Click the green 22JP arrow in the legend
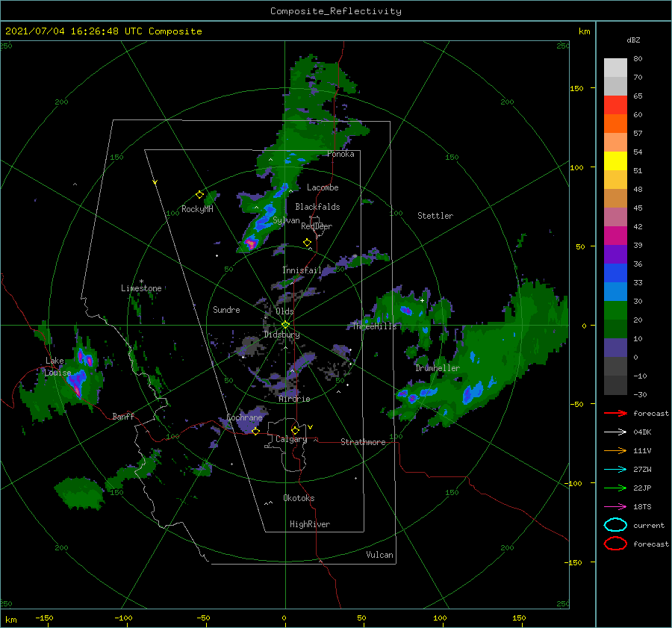 point(615,488)
